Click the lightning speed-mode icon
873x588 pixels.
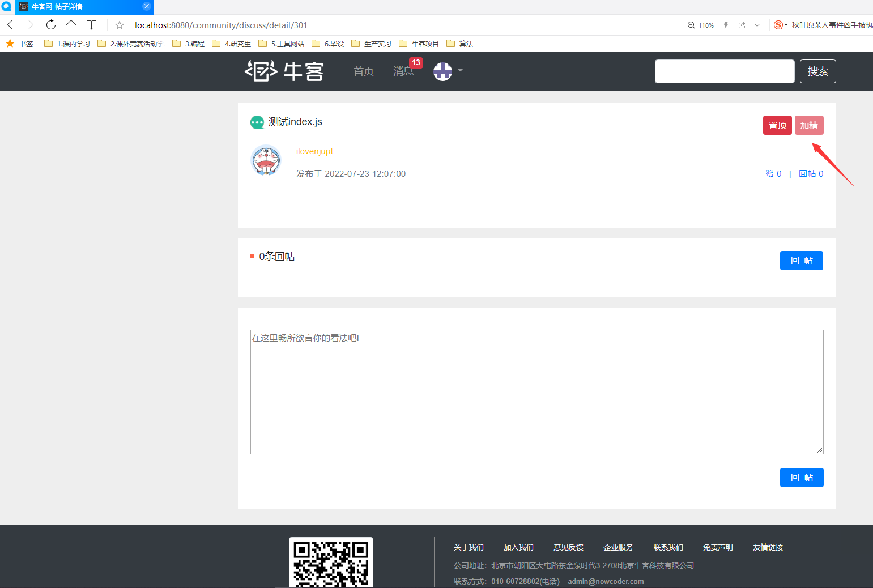pos(726,25)
